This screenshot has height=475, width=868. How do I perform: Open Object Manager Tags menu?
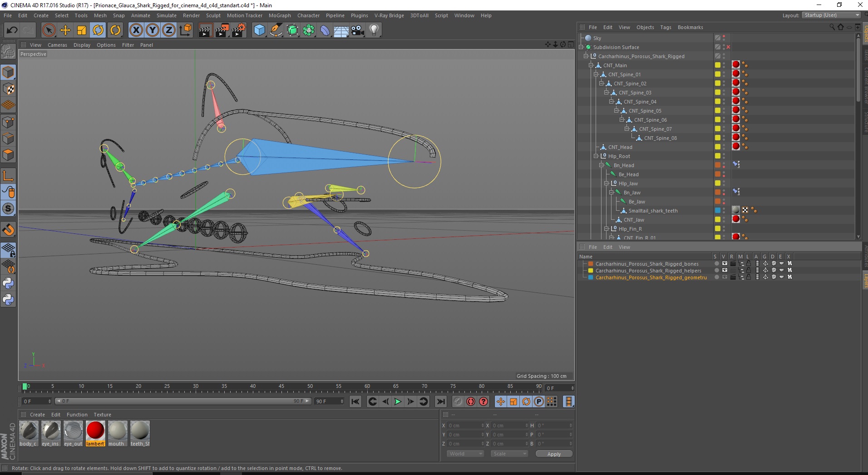coord(666,27)
